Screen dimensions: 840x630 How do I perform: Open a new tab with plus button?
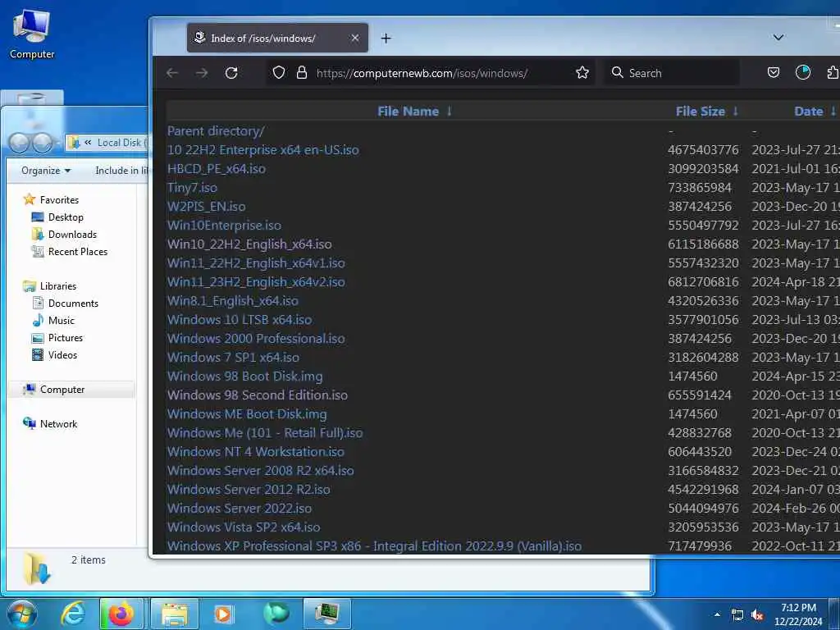coord(386,38)
